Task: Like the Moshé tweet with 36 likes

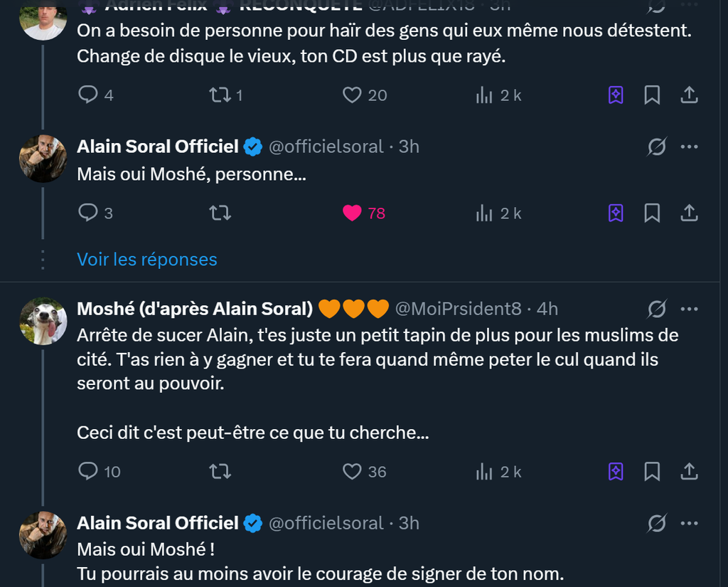Action: click(x=353, y=471)
